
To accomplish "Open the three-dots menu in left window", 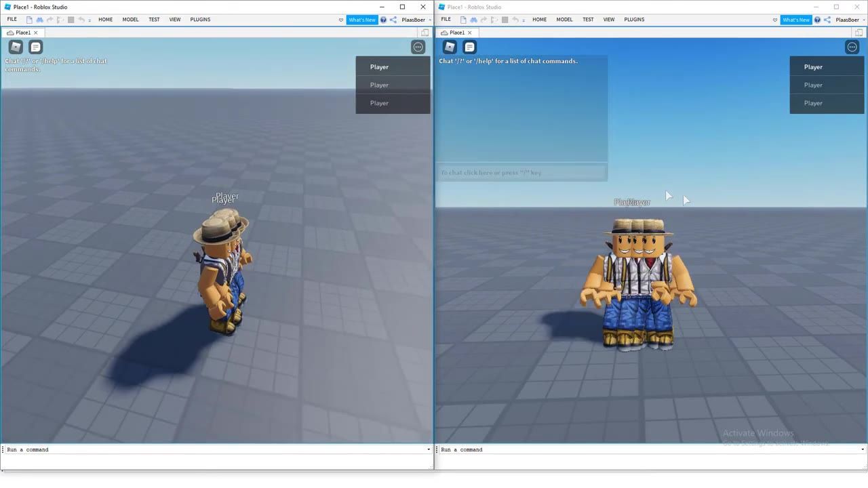I will click(x=418, y=47).
